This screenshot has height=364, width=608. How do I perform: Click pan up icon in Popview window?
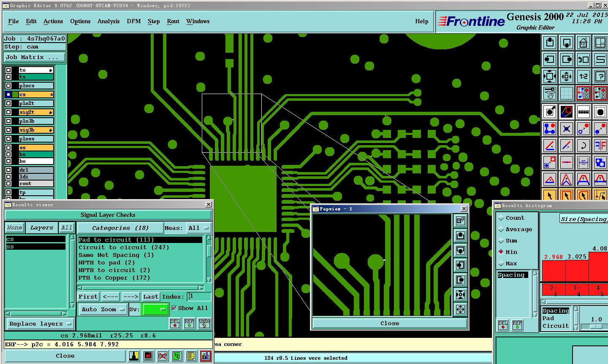[460, 235]
